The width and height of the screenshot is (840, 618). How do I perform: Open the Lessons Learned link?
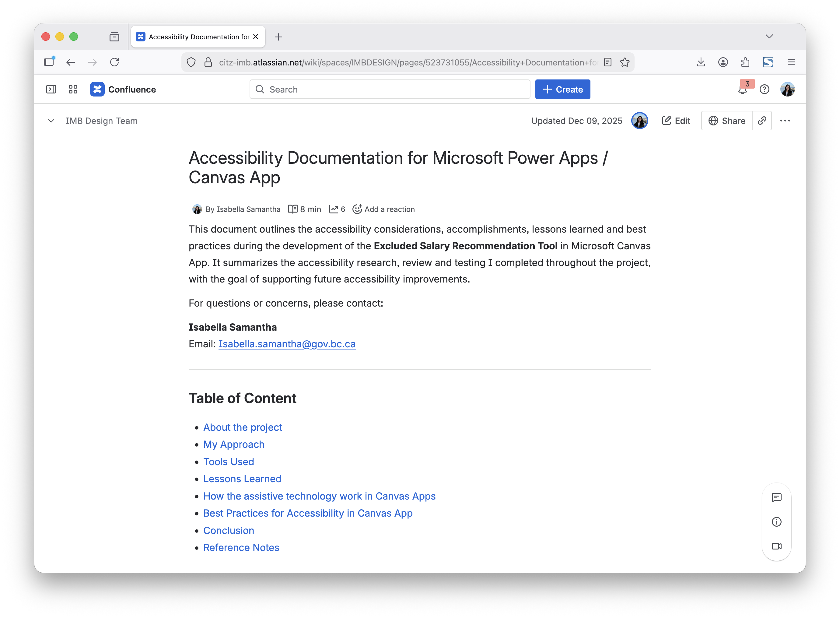242,479
